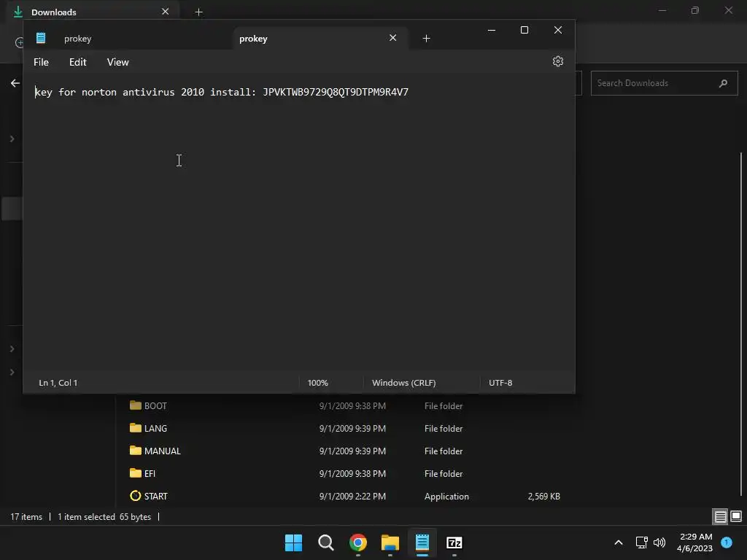Click the UTF-8 encoding indicator
Image resolution: width=747 pixels, height=560 pixels.
(500, 383)
